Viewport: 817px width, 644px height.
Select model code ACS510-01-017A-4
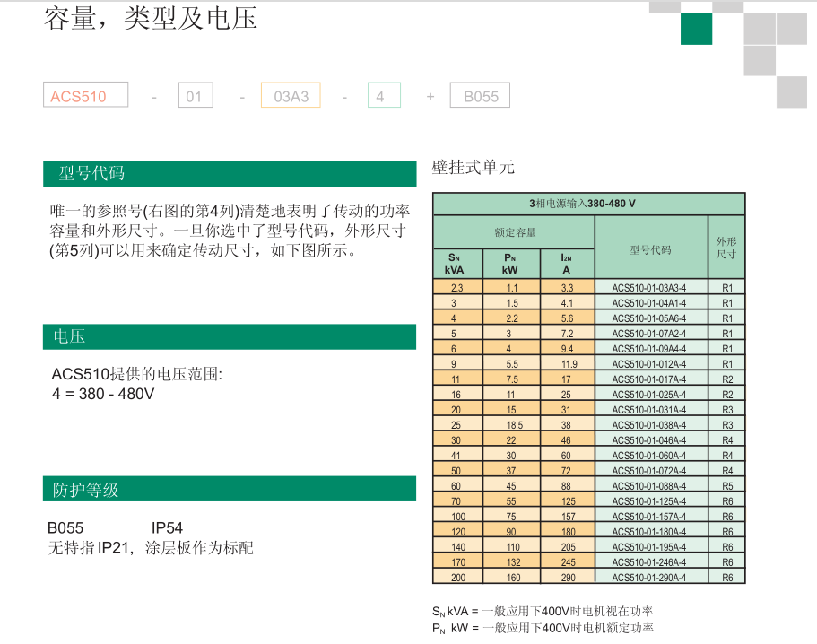click(649, 379)
